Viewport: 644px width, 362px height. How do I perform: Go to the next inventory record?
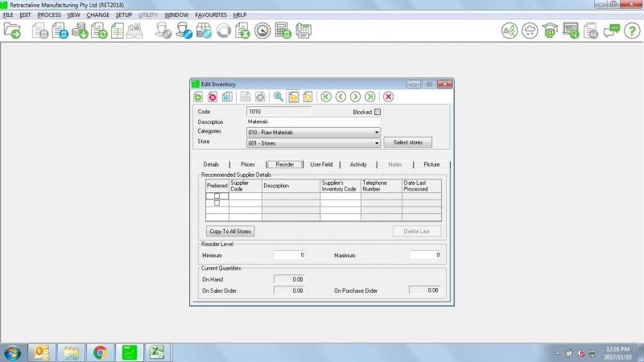point(355,97)
